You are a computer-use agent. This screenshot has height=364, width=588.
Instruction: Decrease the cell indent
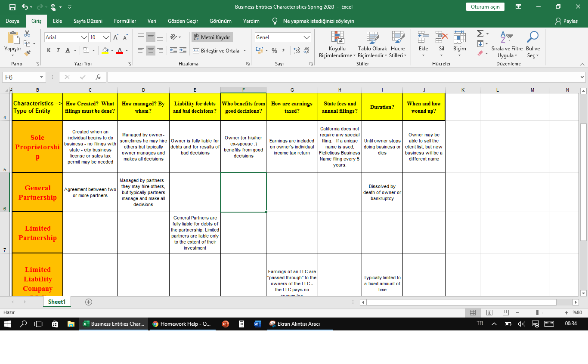click(x=173, y=50)
